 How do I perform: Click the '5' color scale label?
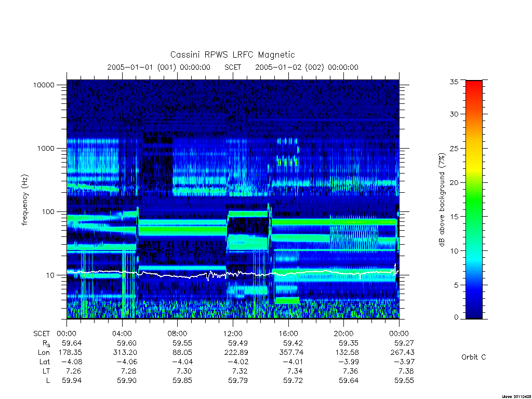(456, 285)
